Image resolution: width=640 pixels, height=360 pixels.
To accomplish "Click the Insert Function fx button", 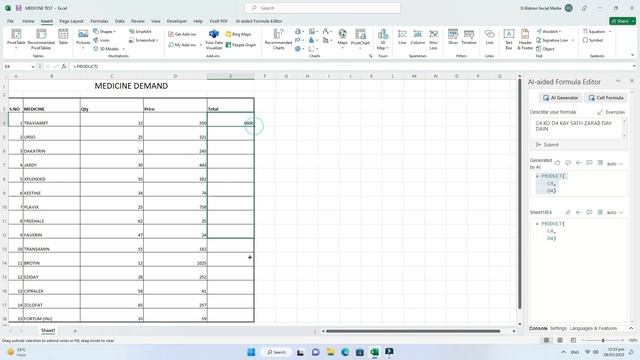I will [x=64, y=66].
